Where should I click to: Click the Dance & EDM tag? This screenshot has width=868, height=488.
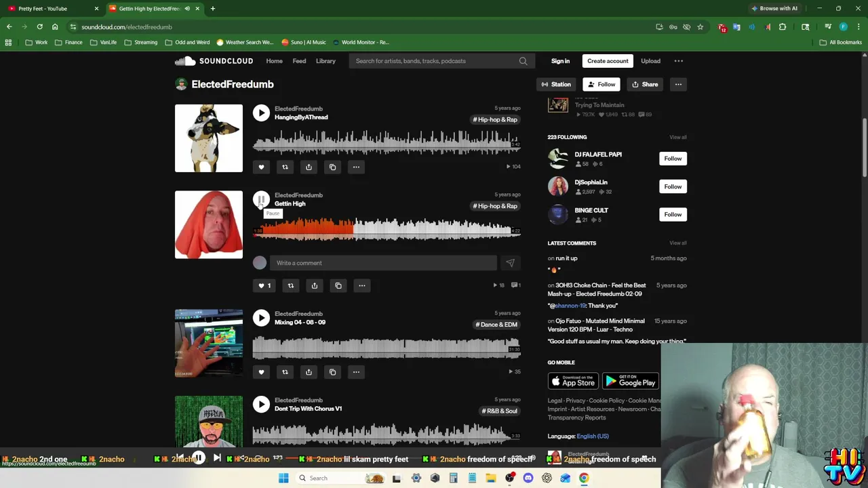click(496, 325)
